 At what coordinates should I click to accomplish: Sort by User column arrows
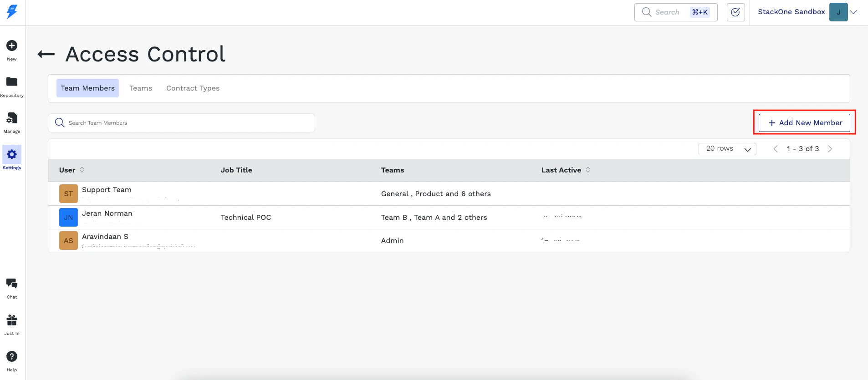click(82, 170)
